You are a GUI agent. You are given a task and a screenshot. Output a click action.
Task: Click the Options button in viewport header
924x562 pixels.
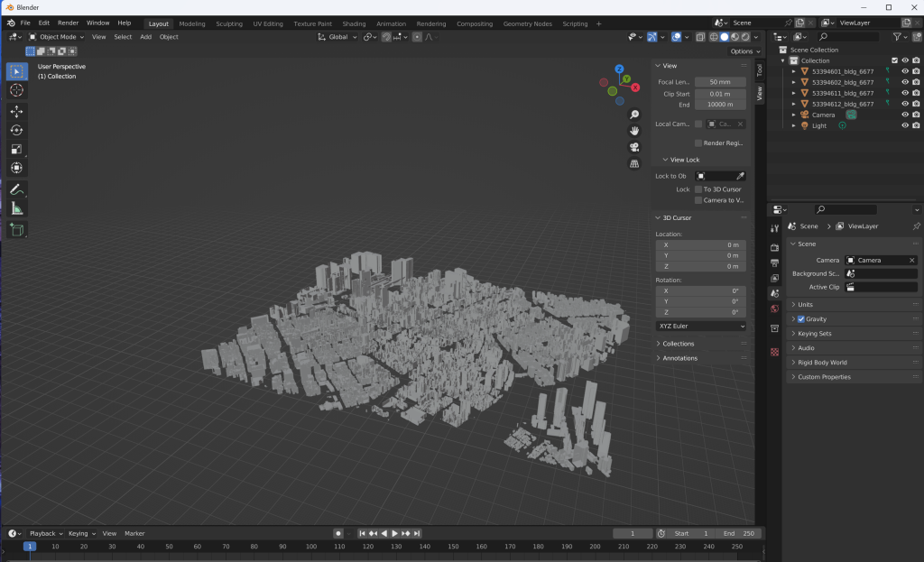click(741, 51)
